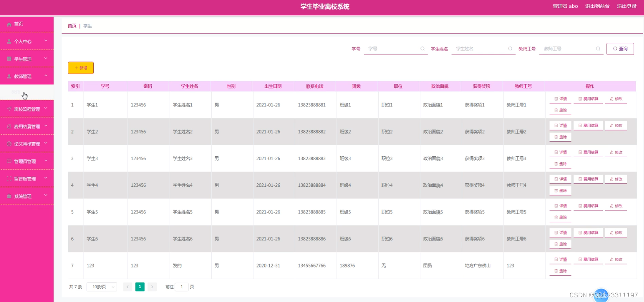Viewport: 644px width, 302px height.
Task: Click the search icon in 学号 field
Action: point(423,49)
